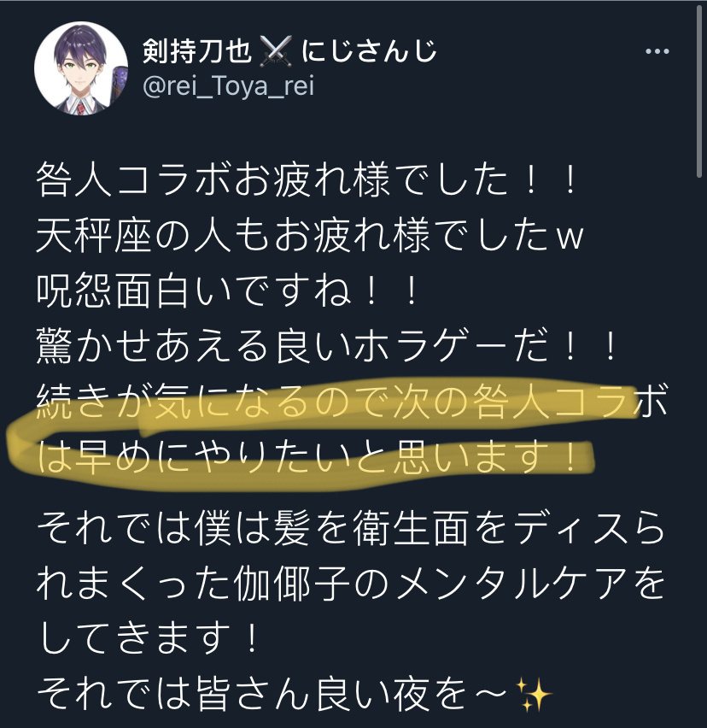Open the 剣持刀也 display name profile link

pyautogui.click(x=196, y=50)
